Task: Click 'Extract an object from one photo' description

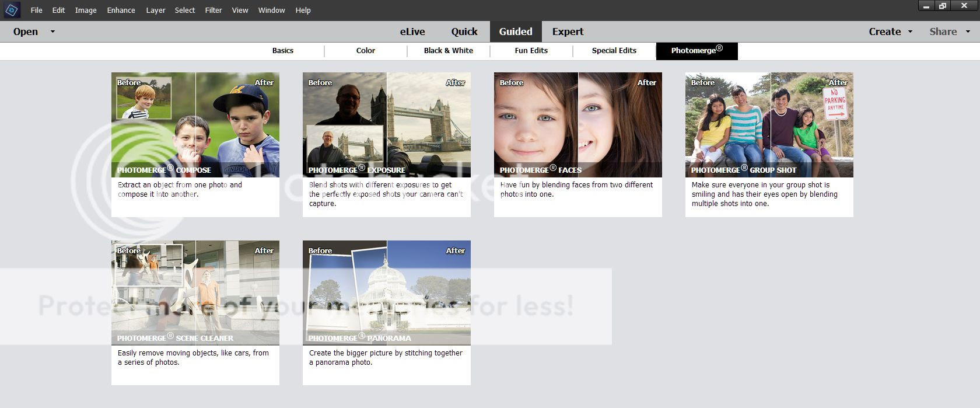Action: click(x=180, y=190)
